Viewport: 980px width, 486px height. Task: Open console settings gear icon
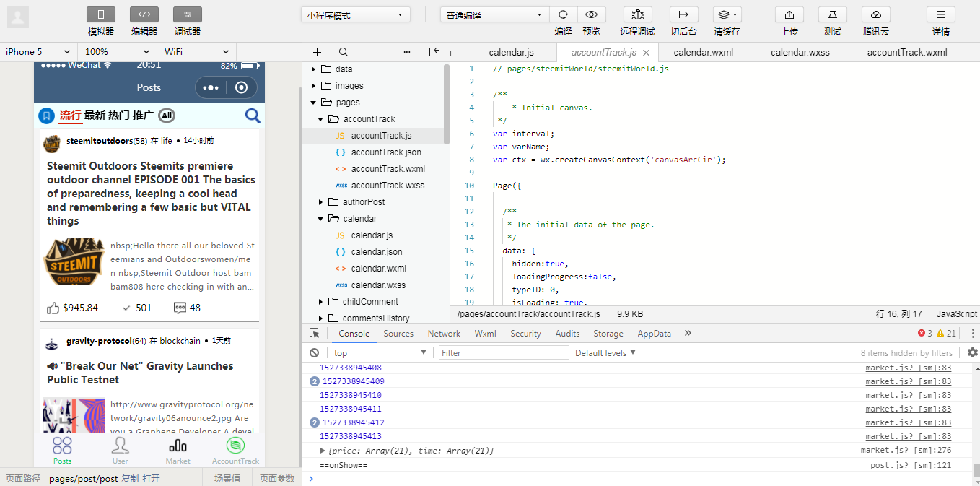point(972,352)
